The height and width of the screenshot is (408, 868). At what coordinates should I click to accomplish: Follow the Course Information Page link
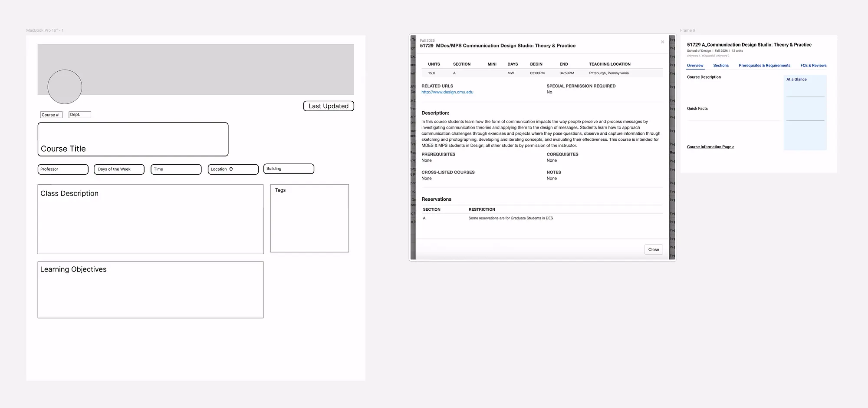tap(710, 147)
